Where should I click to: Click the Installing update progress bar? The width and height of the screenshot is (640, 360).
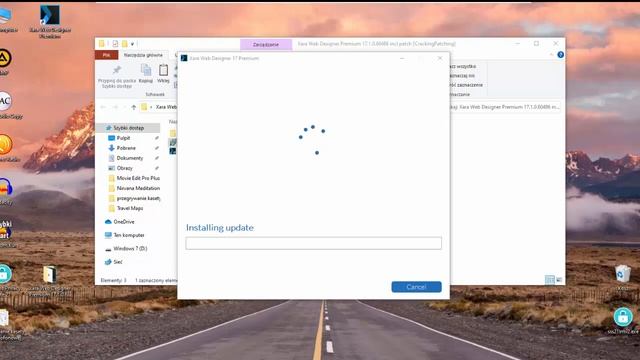coord(313,243)
